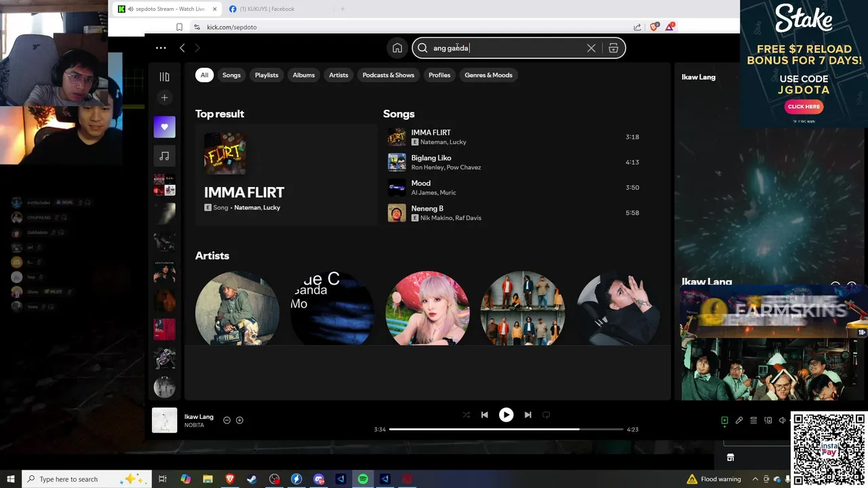Open the IMMA FLIRT top result card
Screen dimensions: 868x488
pyautogui.click(x=285, y=174)
